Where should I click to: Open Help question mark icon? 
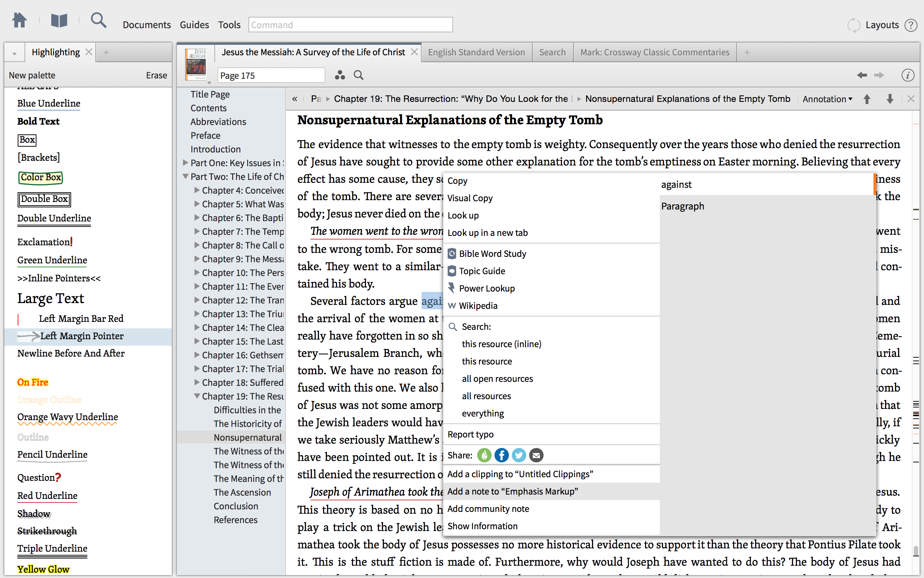point(911,25)
